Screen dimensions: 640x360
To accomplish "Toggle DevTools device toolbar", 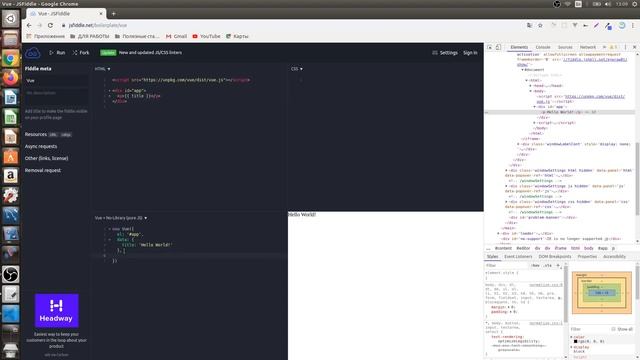I will 498,47.
